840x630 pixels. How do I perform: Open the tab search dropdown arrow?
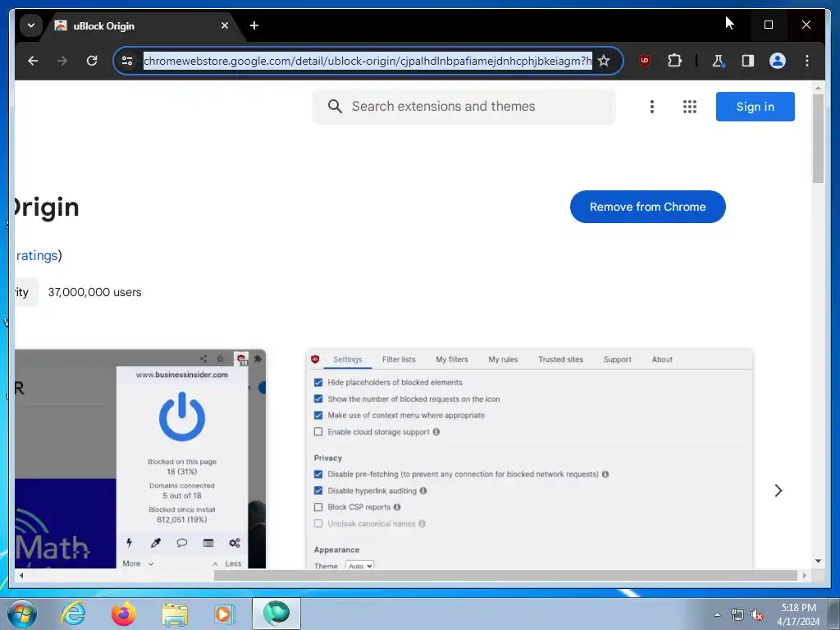pyautogui.click(x=31, y=25)
